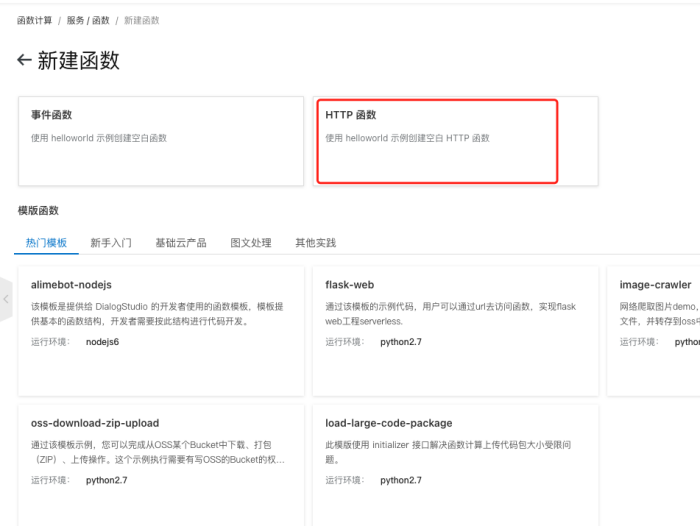The width and height of the screenshot is (700, 527).
Task: Click the nodejs6 runtime value on alimebot-nodejs
Action: [x=102, y=342]
